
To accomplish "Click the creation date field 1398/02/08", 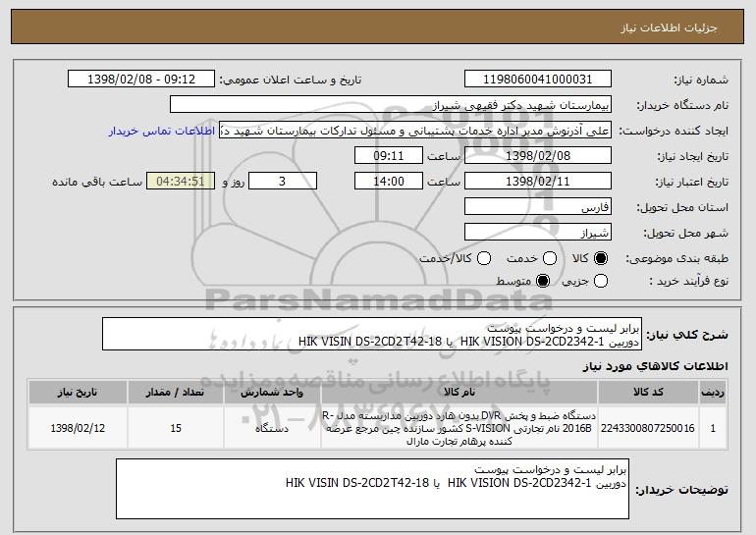I will point(538,156).
